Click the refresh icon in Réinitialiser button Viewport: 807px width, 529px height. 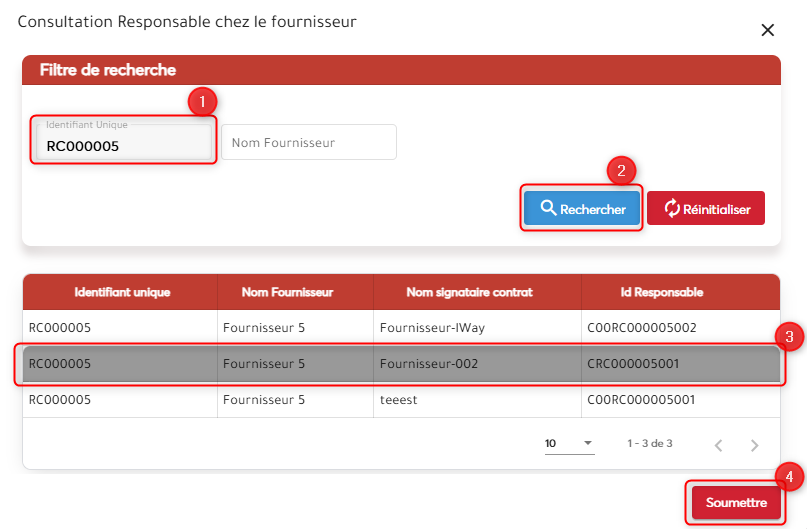tap(671, 208)
